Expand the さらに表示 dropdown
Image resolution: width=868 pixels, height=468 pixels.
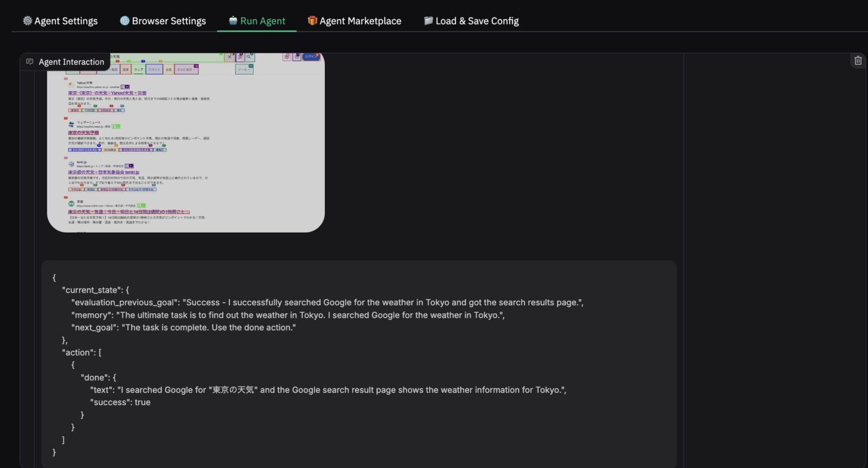186,69
